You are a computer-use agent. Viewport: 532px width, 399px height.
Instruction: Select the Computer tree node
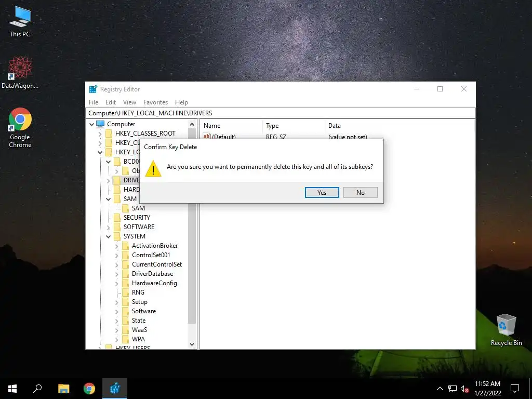tap(121, 124)
